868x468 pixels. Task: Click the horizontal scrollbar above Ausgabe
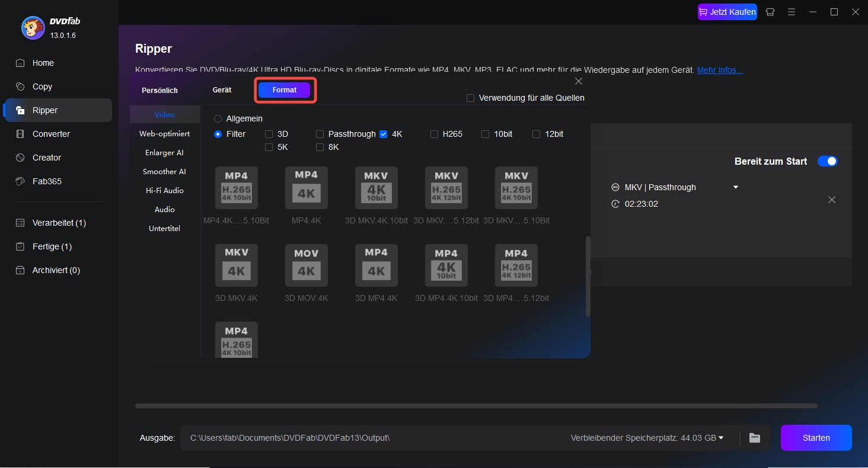click(x=476, y=406)
